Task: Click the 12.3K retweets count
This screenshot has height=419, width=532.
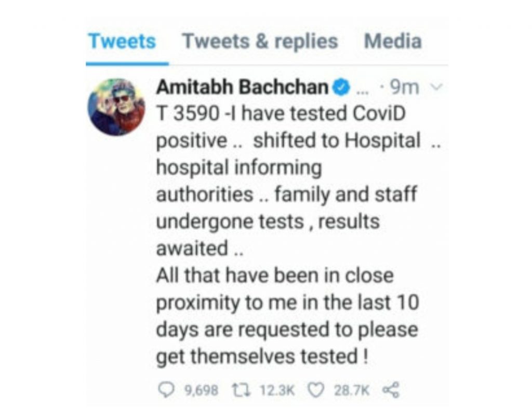Action: pyautogui.click(x=277, y=390)
